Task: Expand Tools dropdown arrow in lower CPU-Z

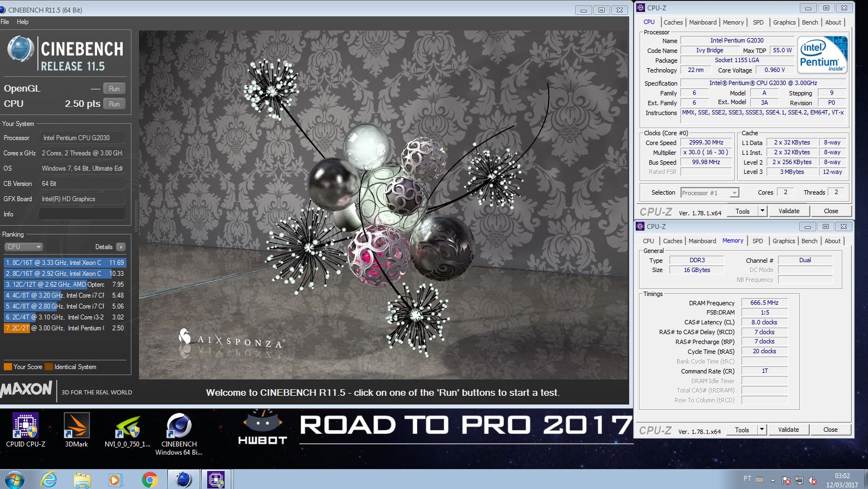Action: click(x=762, y=430)
